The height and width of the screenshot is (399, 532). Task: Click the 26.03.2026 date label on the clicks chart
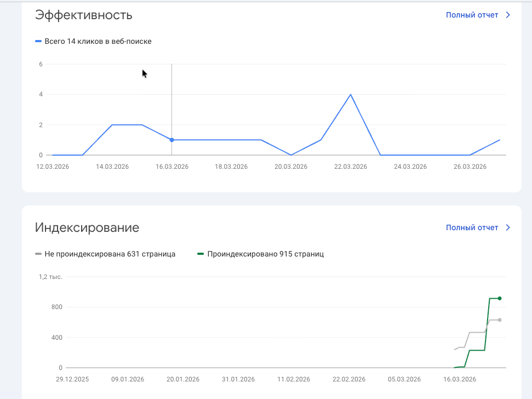point(470,167)
